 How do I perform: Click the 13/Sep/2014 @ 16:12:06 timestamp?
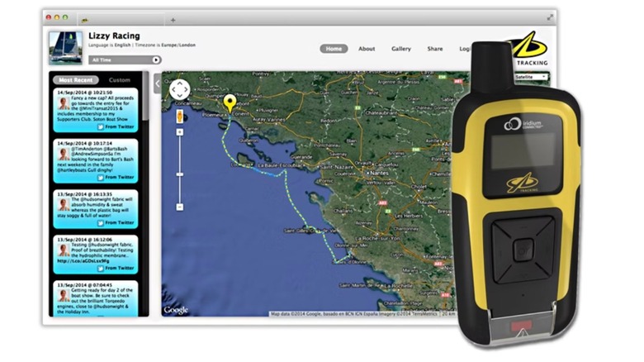(84, 240)
